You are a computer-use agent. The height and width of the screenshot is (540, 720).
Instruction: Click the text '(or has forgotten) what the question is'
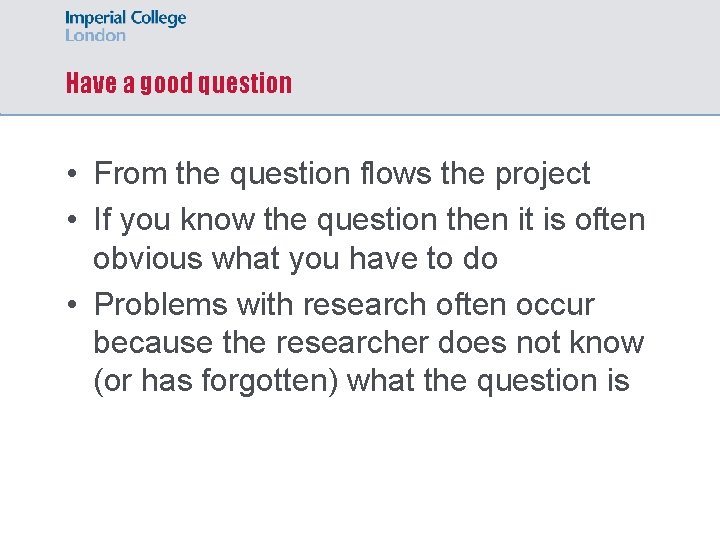[361, 381]
